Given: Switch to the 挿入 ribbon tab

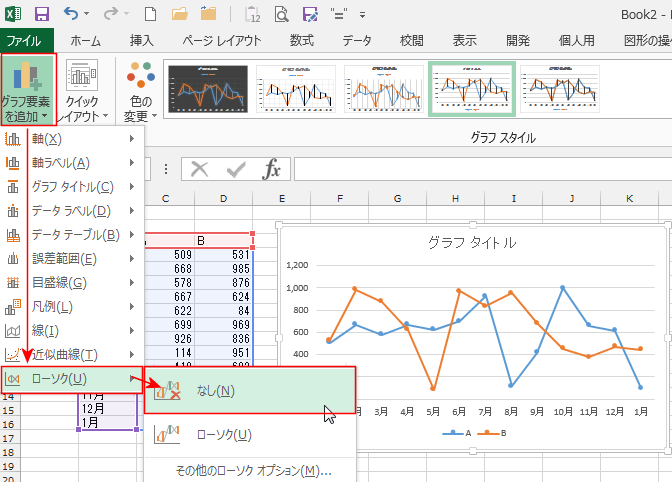Looking at the screenshot, I should click(142, 41).
